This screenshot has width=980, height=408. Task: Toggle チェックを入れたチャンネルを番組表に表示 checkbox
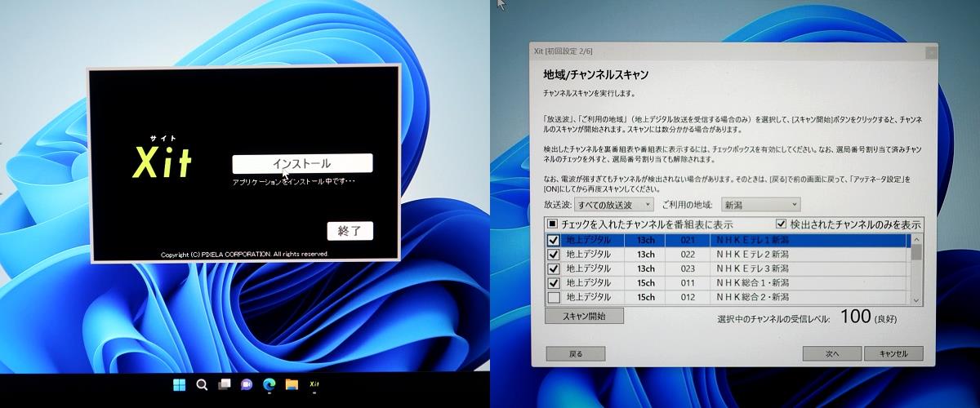(x=553, y=224)
